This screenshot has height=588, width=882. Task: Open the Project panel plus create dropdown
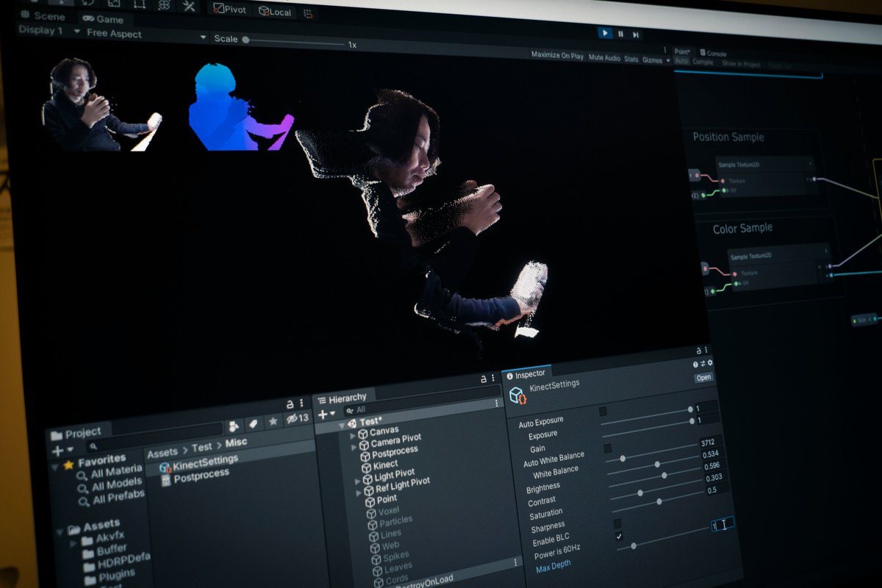pos(62,450)
